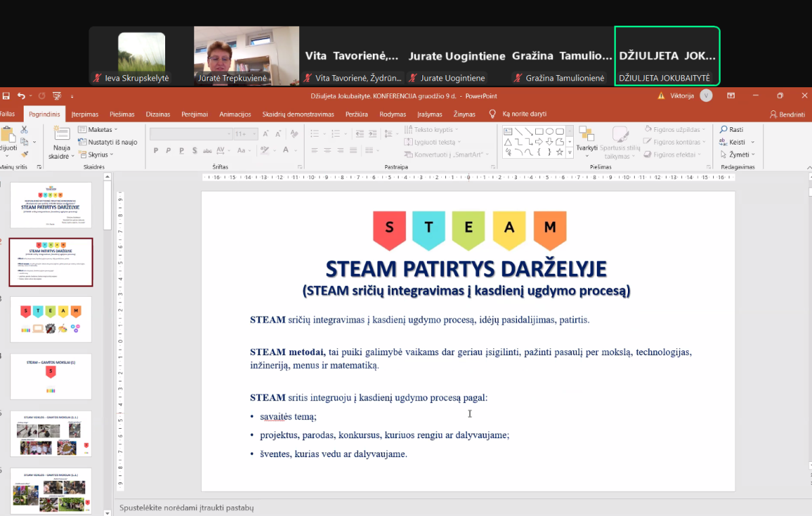Open the Dizainas ribbon tab
Viewport: 812px width, 516px height.
click(x=158, y=114)
